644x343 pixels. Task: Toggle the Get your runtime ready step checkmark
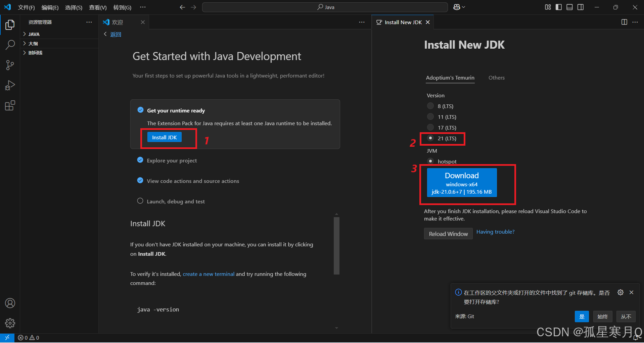point(140,110)
